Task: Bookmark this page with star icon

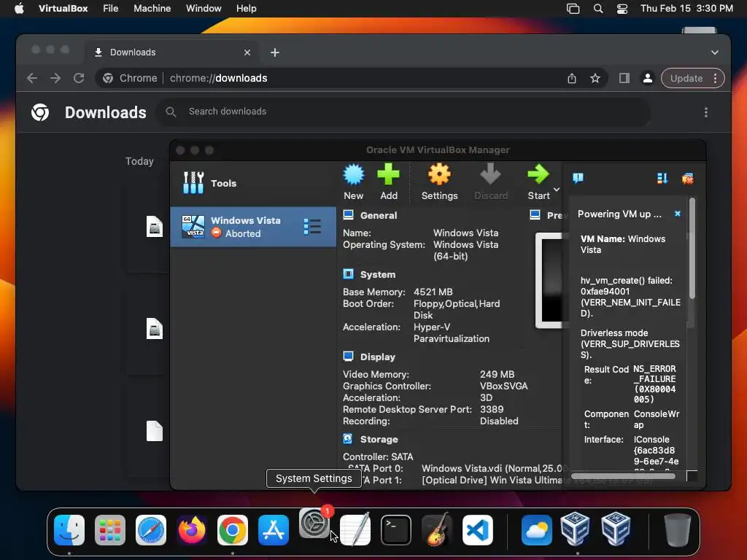Action: point(595,78)
